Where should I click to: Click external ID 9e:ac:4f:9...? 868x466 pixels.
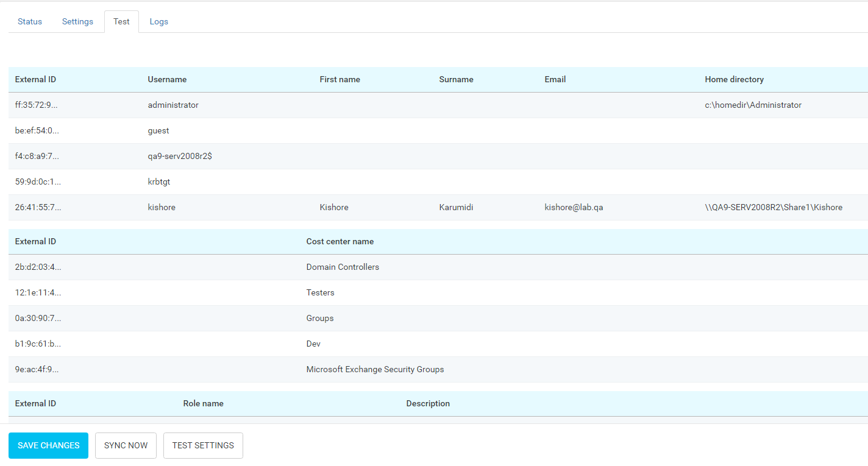tap(37, 369)
